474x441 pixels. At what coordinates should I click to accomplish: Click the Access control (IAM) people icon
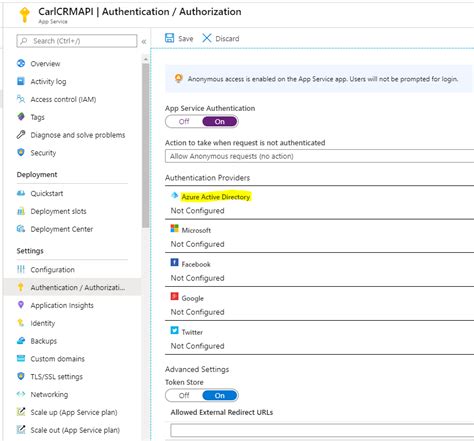21,99
